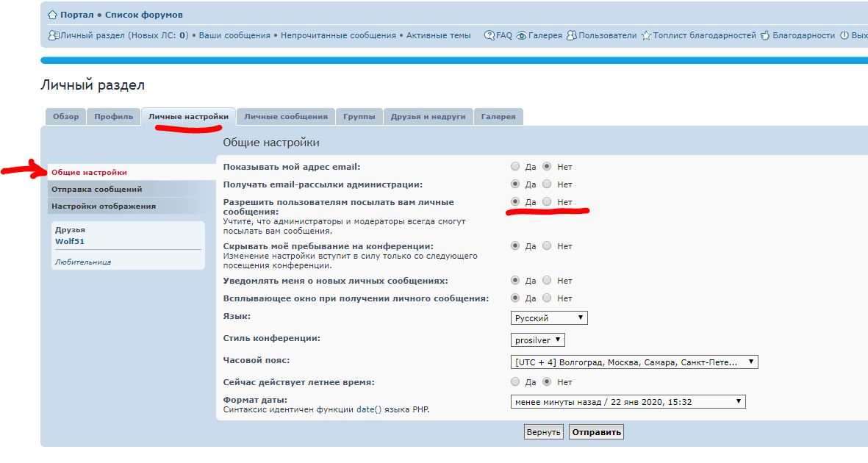The image size is (868, 463).
Task: Open the Формат даты date format dropdown
Action: pos(628,402)
